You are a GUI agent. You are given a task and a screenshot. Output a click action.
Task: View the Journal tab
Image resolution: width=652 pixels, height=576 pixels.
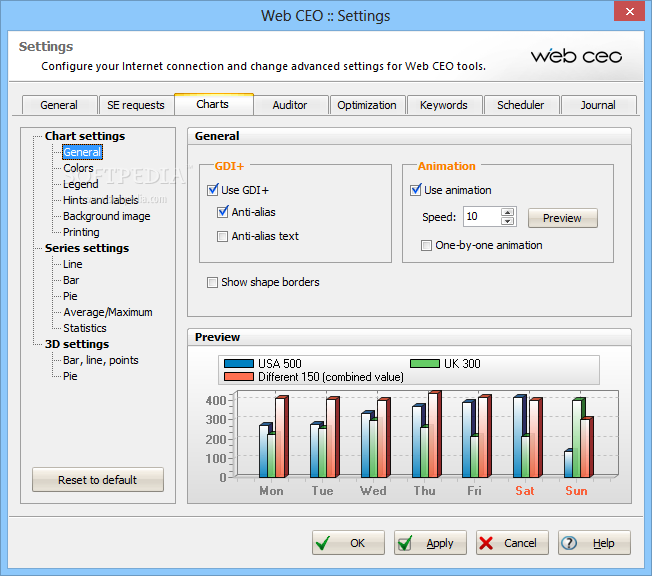tap(598, 105)
